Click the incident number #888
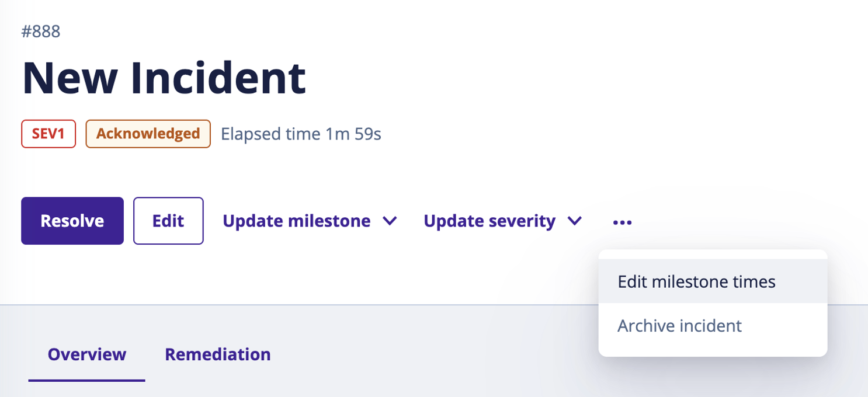868x397 pixels. pos(41,32)
